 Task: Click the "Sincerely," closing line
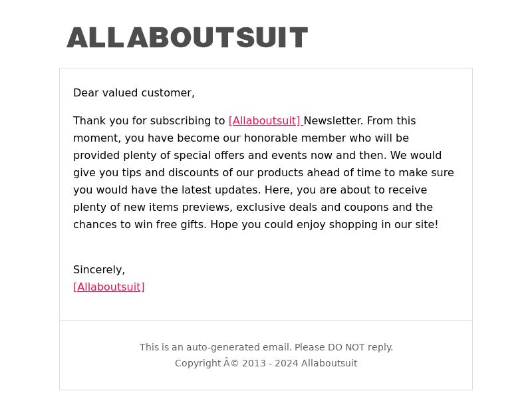[x=99, y=270]
